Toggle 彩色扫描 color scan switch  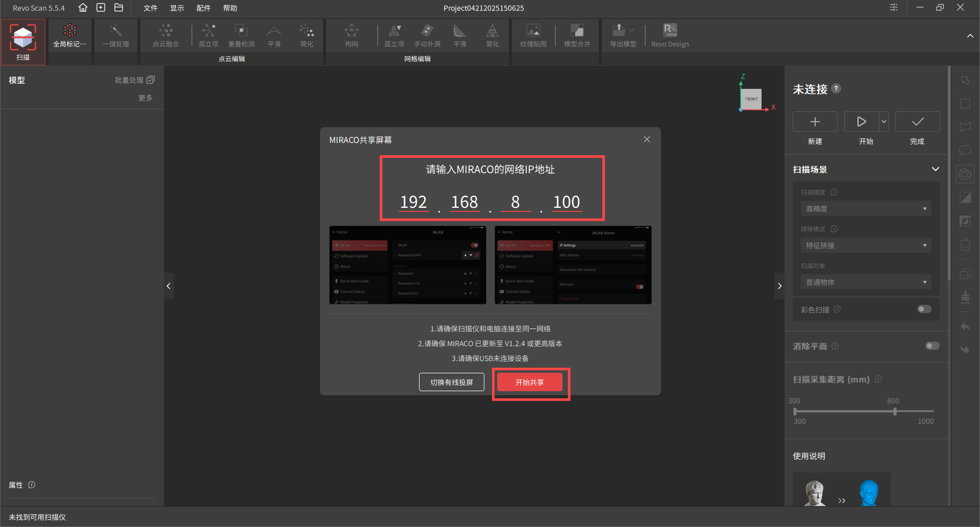pyautogui.click(x=924, y=309)
